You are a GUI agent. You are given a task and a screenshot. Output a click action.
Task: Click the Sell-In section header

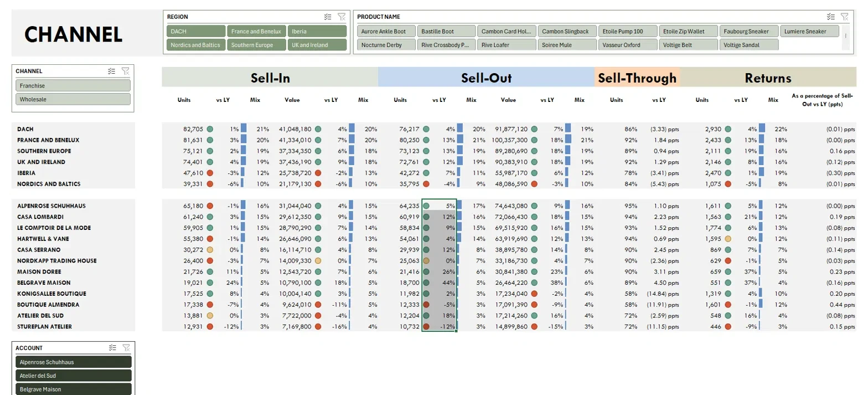[270, 78]
